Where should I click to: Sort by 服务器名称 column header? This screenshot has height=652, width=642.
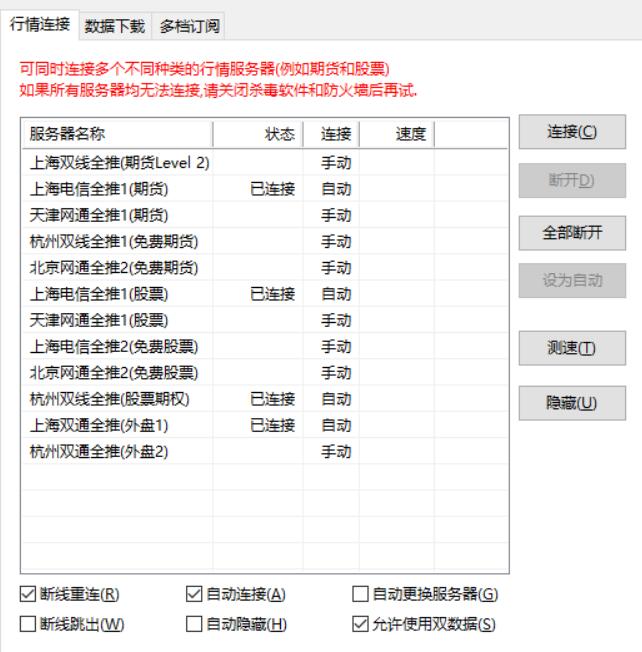pyautogui.click(x=117, y=134)
